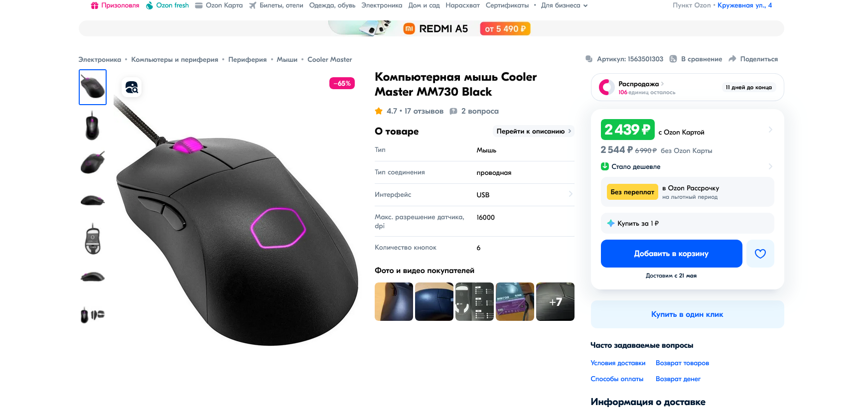Expand the Ozon Картой price chevron
Image resolution: width=868 pixels, height=413 pixels.
tap(770, 130)
